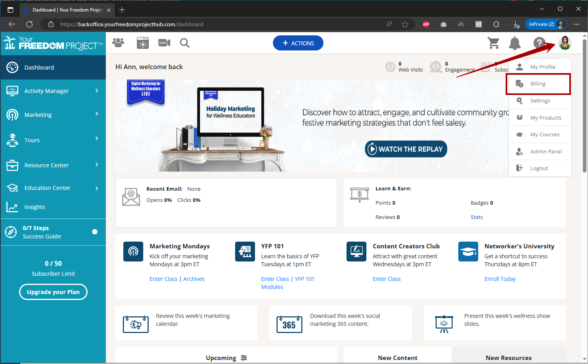Open the help question mark icon

[539, 43]
